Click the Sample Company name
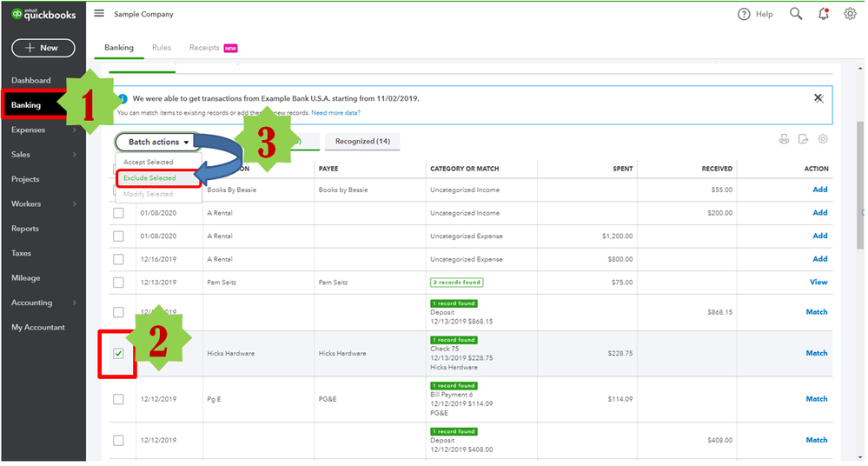Screen dimensions: 868x466 click(144, 15)
